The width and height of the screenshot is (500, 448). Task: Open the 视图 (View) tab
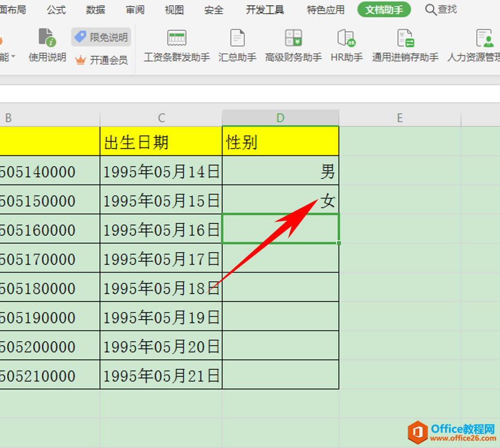pos(174,9)
